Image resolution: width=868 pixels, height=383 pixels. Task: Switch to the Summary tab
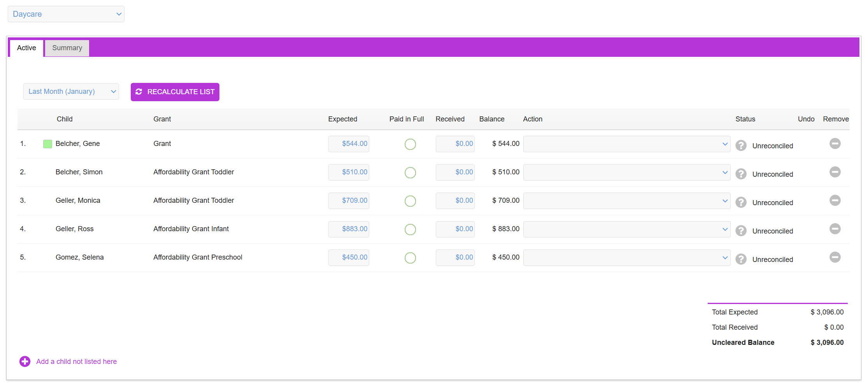67,48
